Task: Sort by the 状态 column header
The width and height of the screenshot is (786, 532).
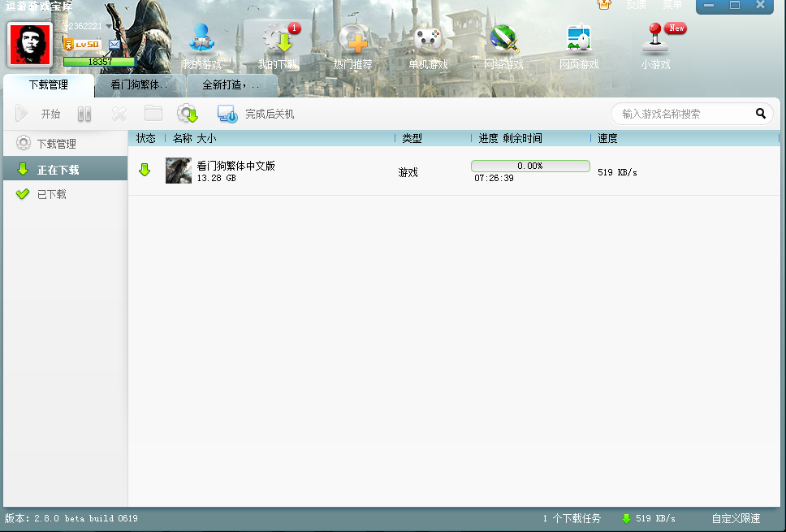Action: (146, 138)
